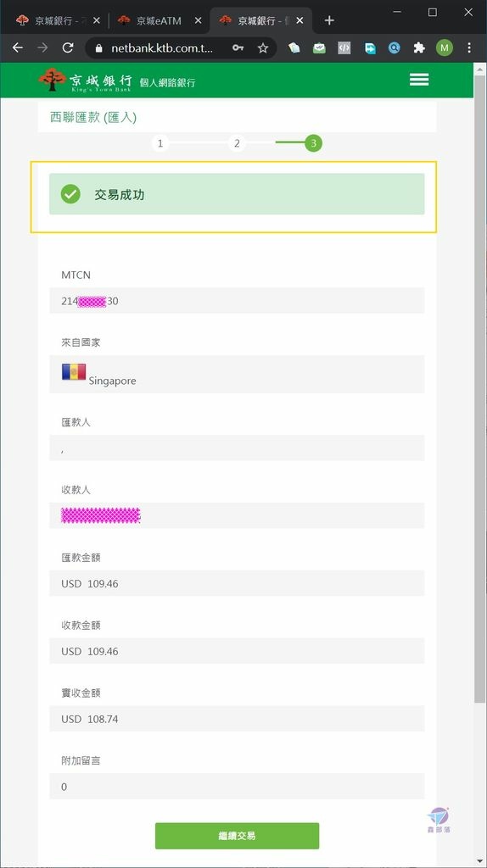Open the saved password key icon
The image size is (487, 868).
pyautogui.click(x=238, y=48)
